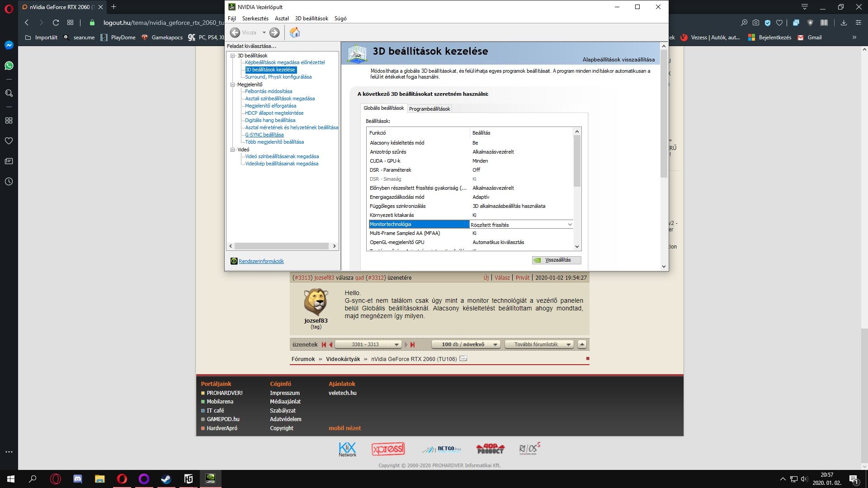This screenshot has height=488, width=868.
Task: Click the Windows Start button
Action: tap(11, 479)
